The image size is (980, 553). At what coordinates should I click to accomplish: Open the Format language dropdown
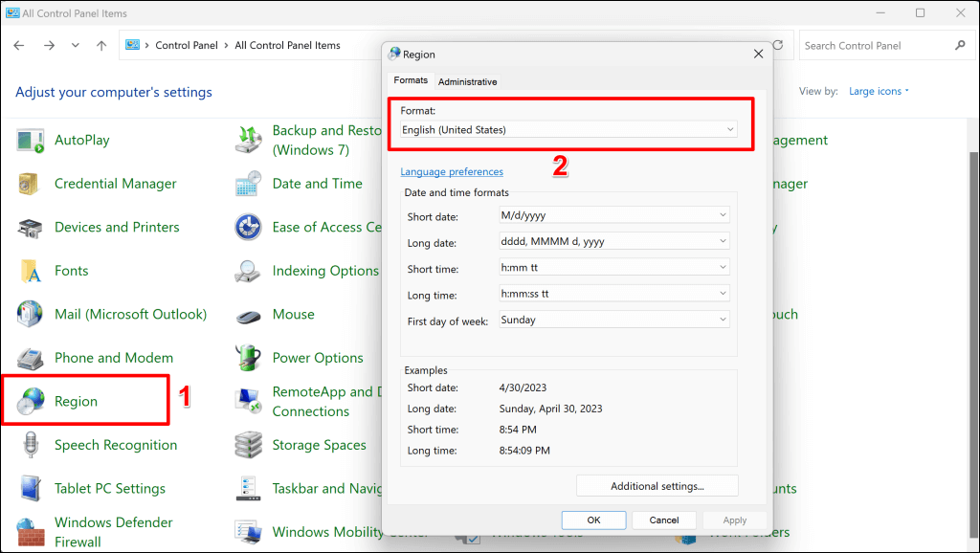(568, 129)
